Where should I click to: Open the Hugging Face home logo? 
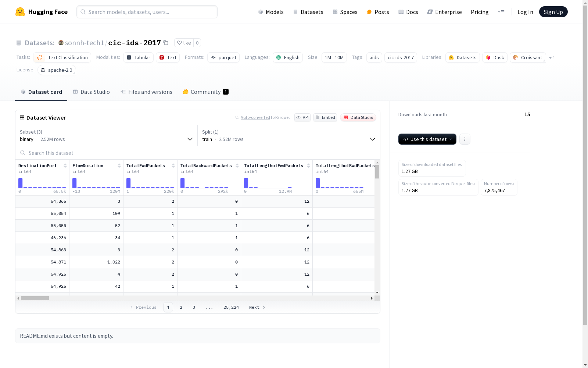(x=42, y=12)
